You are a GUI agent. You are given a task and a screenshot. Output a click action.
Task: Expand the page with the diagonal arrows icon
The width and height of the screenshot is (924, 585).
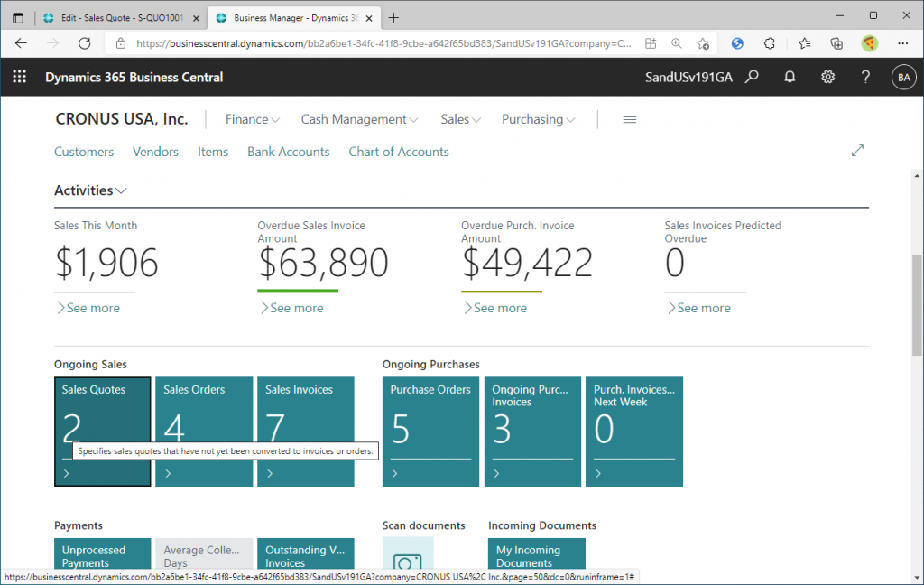point(857,151)
